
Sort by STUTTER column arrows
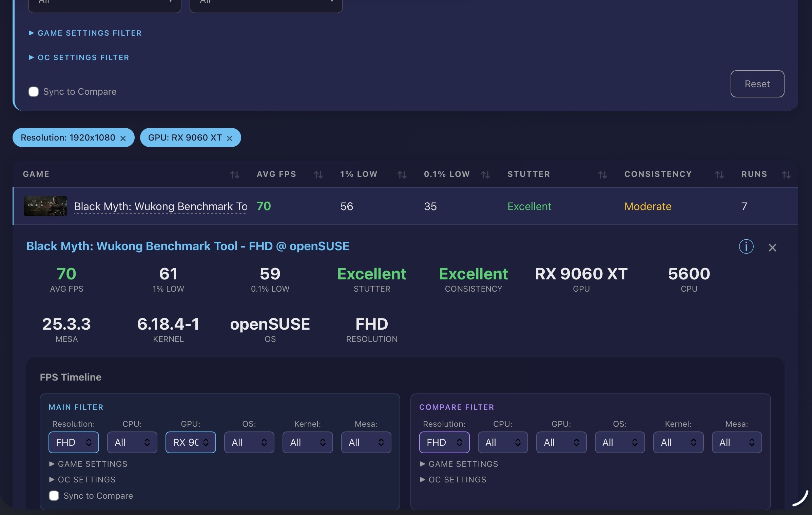point(602,174)
